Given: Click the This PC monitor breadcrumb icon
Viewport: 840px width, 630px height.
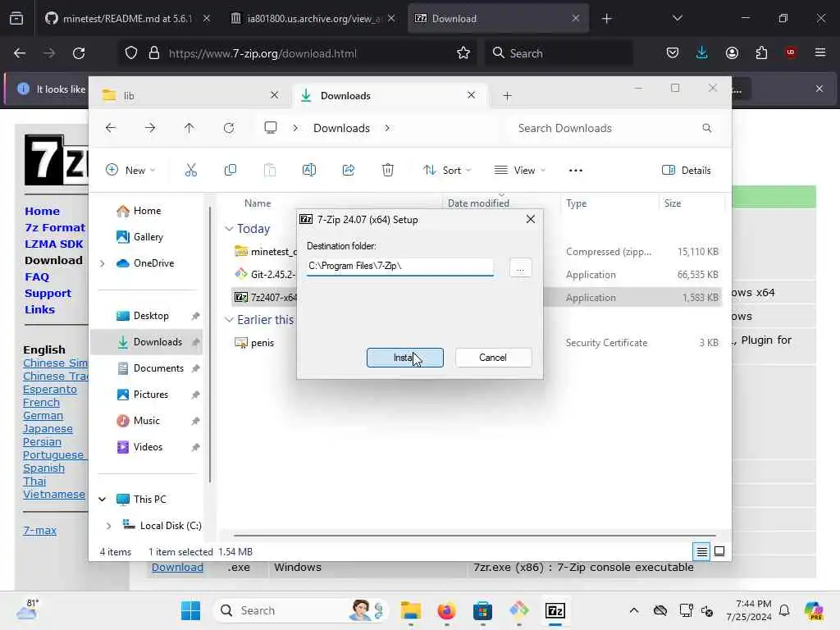Looking at the screenshot, I should coord(271,127).
